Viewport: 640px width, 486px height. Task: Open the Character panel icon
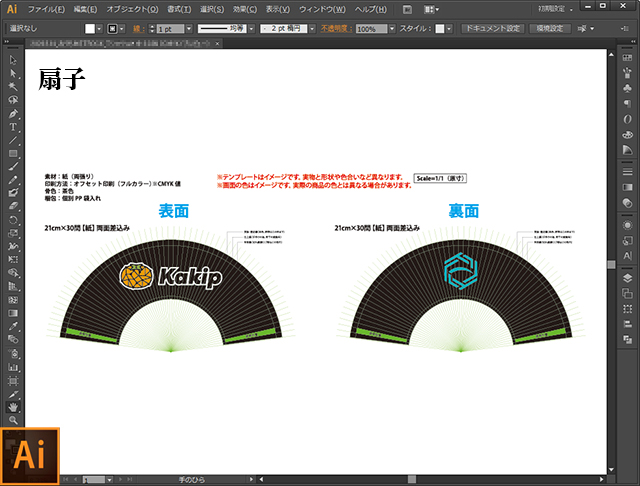click(627, 256)
